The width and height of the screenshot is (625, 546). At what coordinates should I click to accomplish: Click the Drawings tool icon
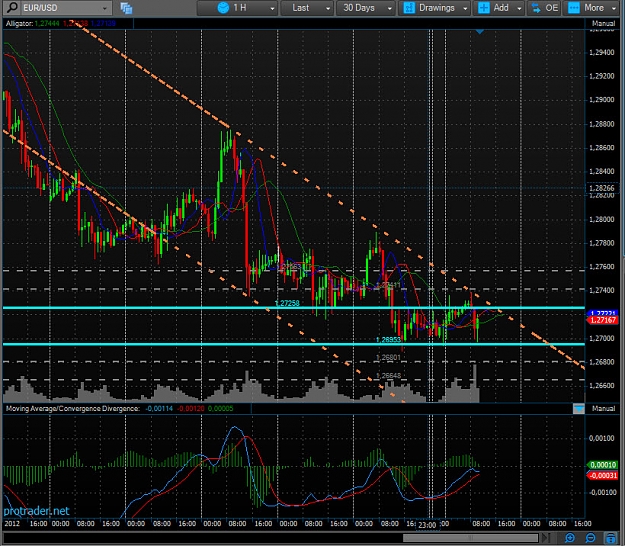409,8
